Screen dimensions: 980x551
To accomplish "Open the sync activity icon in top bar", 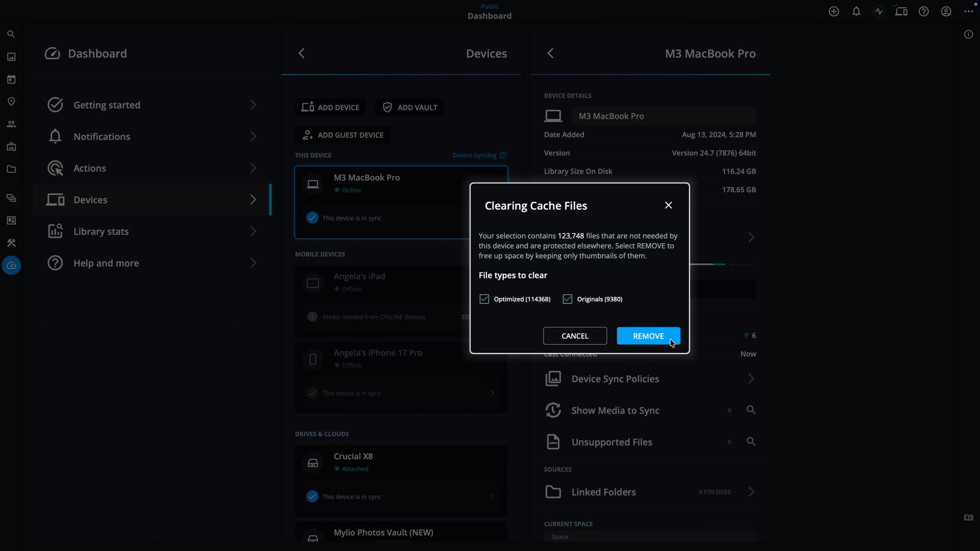I will 879,11.
